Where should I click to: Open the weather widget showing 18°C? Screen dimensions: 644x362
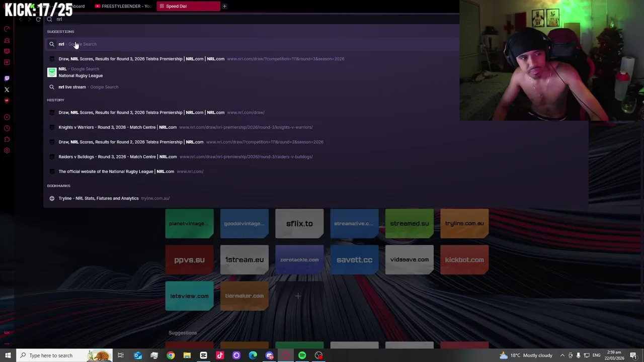coord(526,355)
